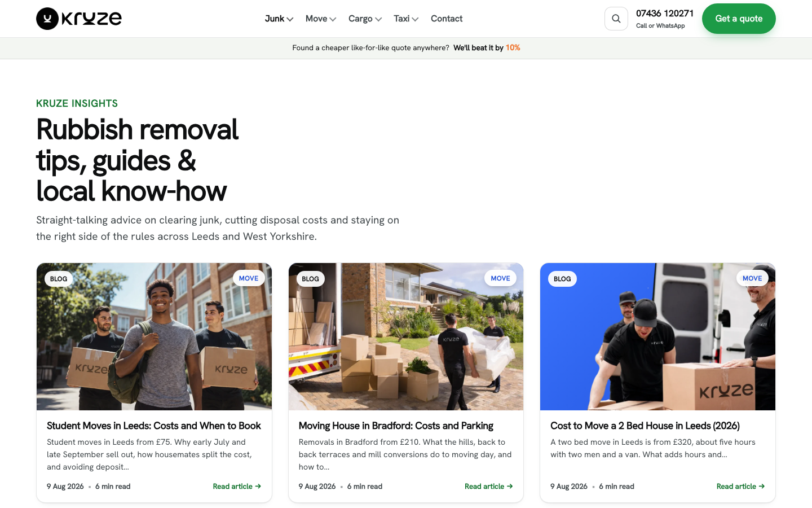Click '9 Aug 2026' date on the Bradford card

(x=317, y=487)
